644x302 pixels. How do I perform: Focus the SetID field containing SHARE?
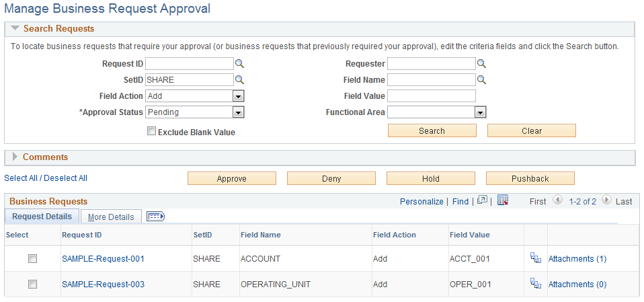[x=190, y=80]
